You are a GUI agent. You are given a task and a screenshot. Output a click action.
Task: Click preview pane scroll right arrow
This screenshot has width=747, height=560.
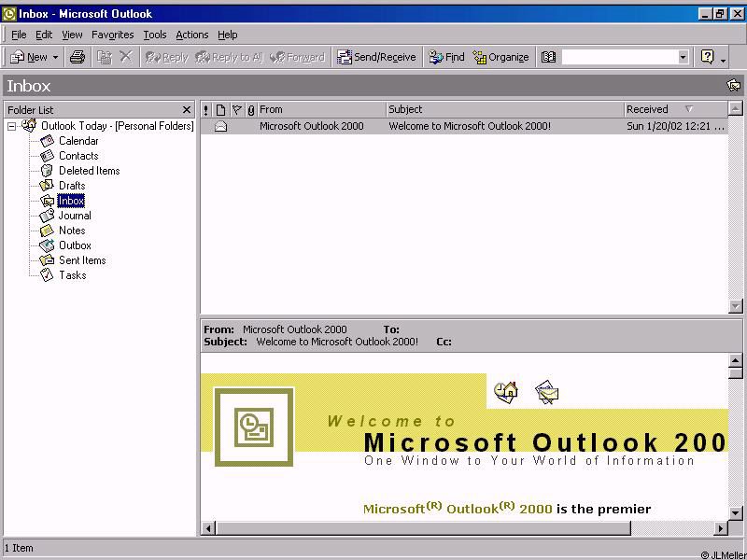pos(721,528)
